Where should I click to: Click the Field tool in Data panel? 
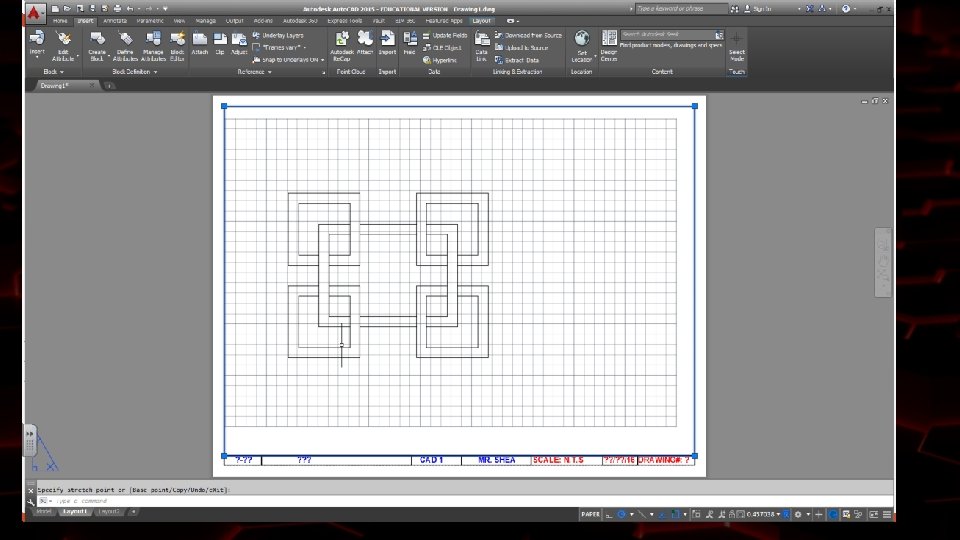(x=410, y=43)
